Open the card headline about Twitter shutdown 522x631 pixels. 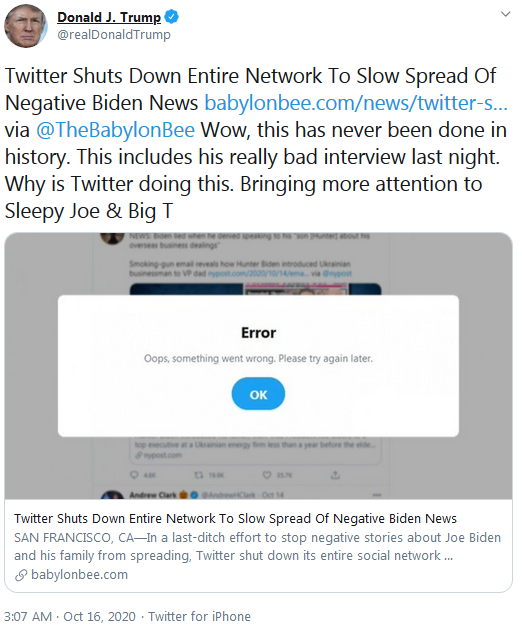coord(235,519)
